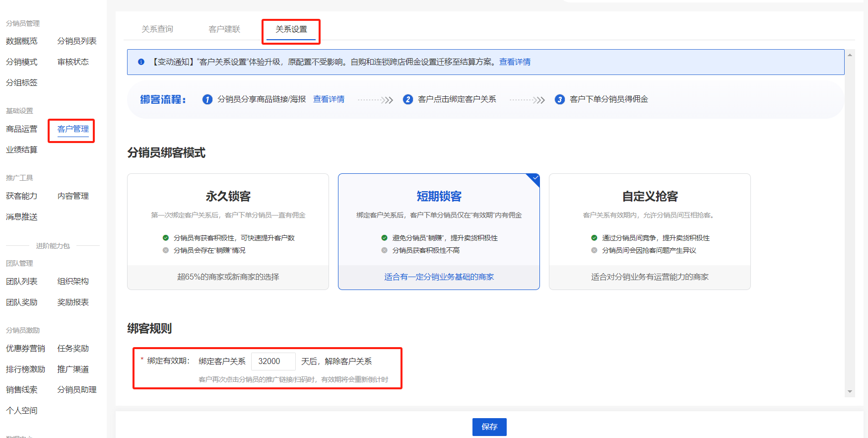Click the 绑定有效期 days input field
868x438 pixels.
(273, 362)
